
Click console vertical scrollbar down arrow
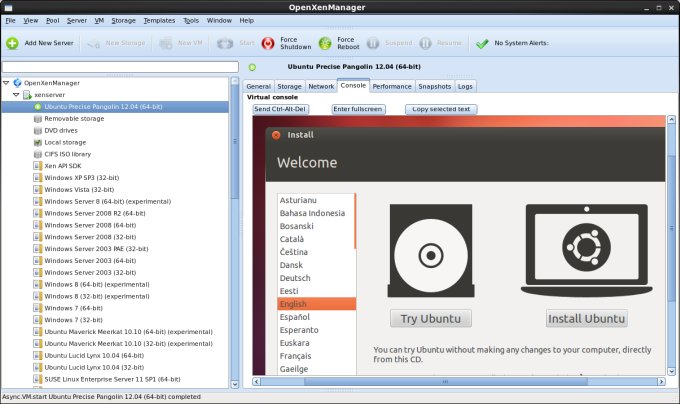(671, 371)
